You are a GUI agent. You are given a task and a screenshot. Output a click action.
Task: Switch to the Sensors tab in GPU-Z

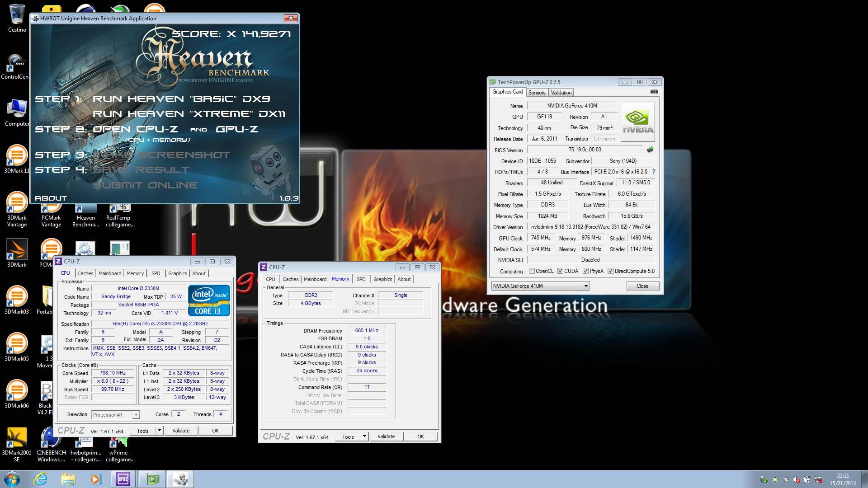537,93
